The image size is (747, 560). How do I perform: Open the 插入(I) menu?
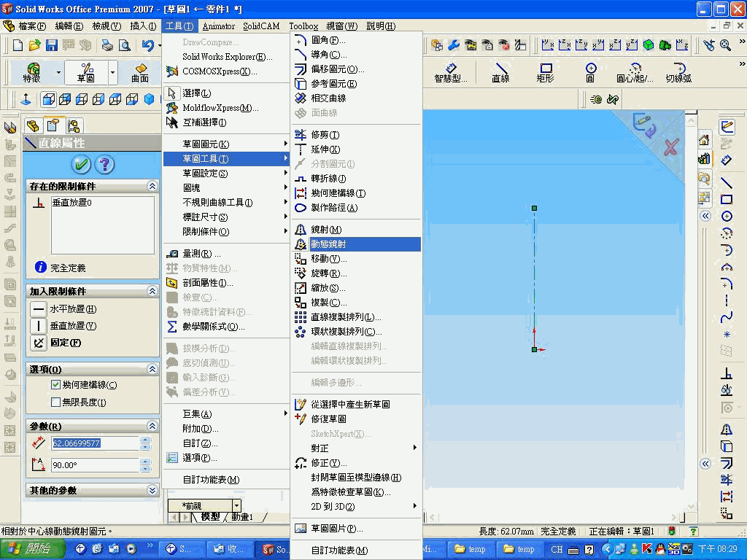point(143,26)
